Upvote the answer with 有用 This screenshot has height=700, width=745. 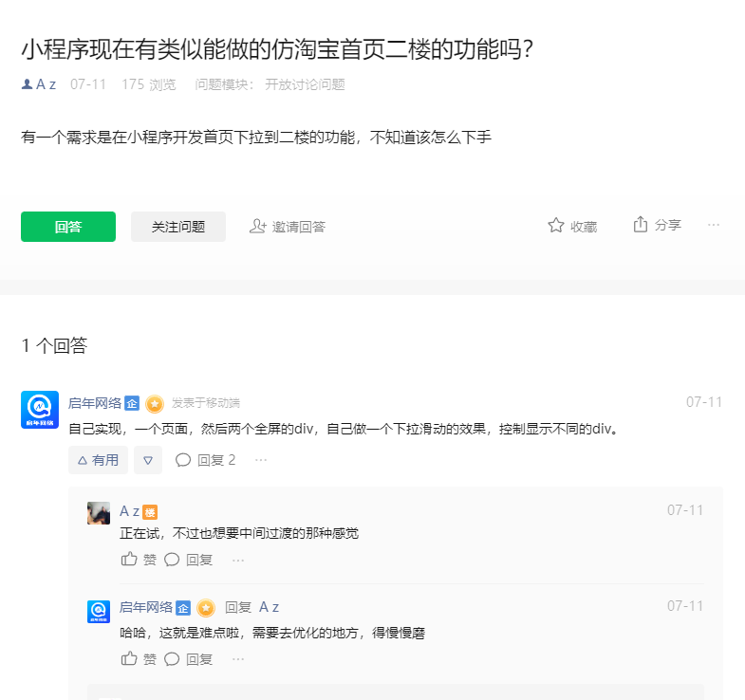[98, 460]
